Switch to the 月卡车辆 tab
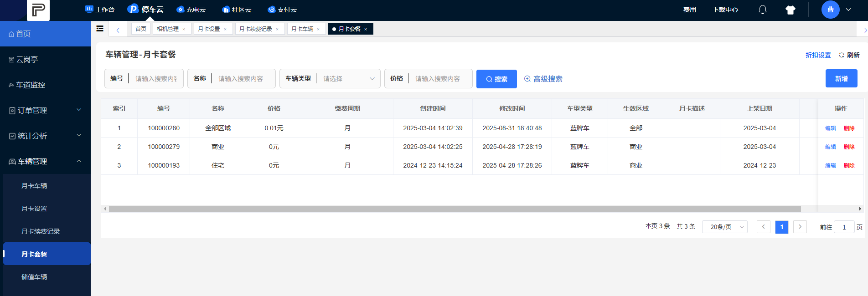Viewport: 868px width, 296px height. 302,29
